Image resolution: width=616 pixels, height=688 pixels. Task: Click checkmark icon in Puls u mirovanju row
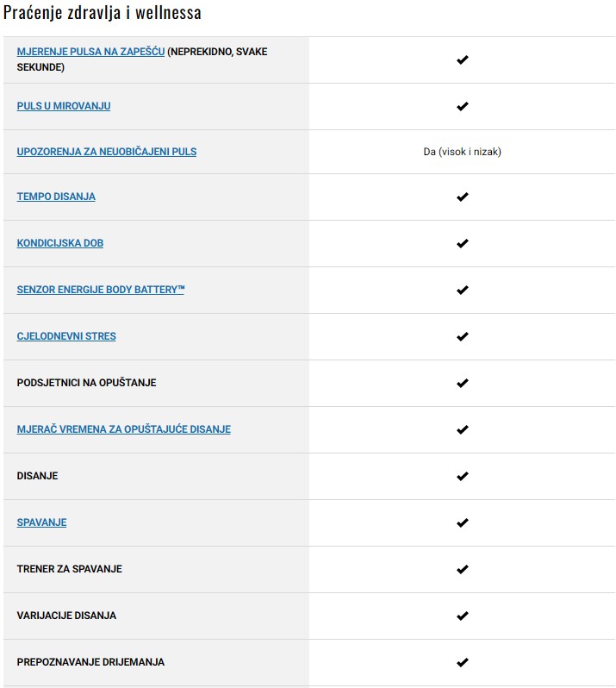coord(462,106)
